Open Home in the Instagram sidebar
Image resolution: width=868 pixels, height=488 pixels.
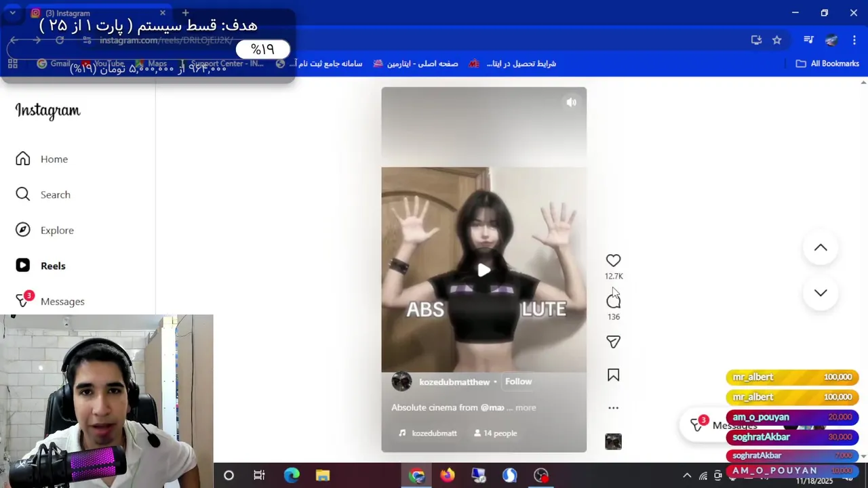point(42,159)
